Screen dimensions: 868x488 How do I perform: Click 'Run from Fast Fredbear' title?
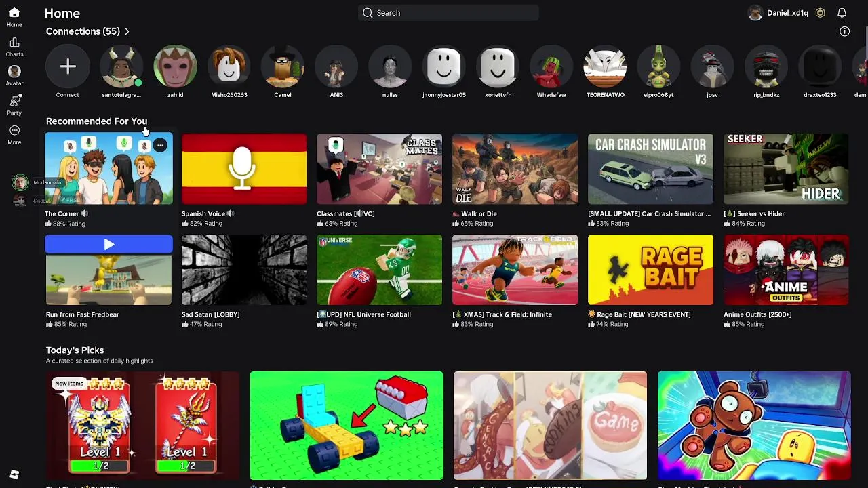pos(82,314)
